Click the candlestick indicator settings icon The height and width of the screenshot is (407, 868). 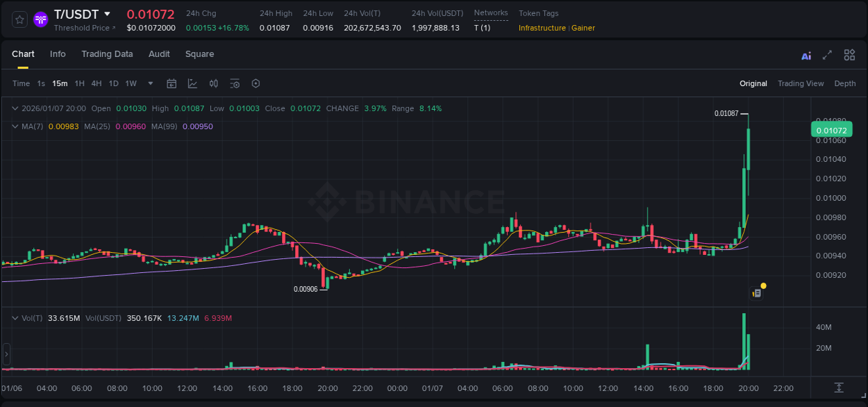click(x=214, y=83)
